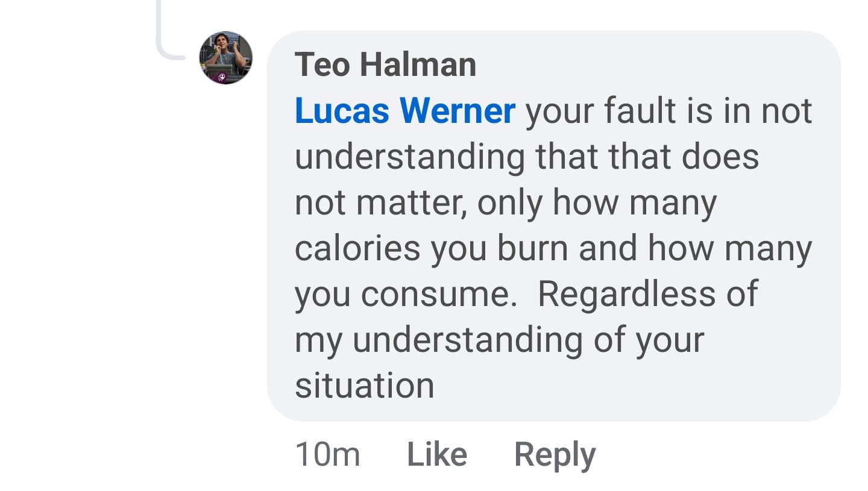Click the "Regardless of" text in comment

tap(647, 295)
